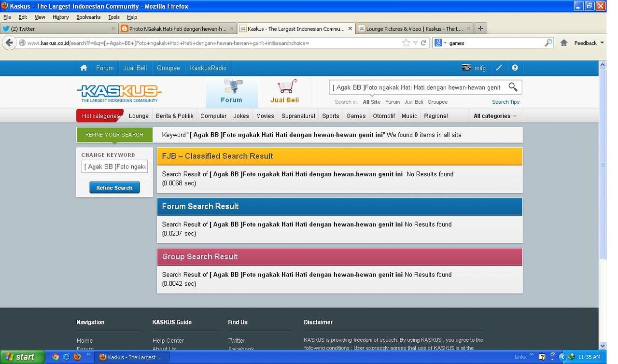This screenshot has width=618, height=364.
Task: Close the Twitter tab
Action: click(112, 29)
